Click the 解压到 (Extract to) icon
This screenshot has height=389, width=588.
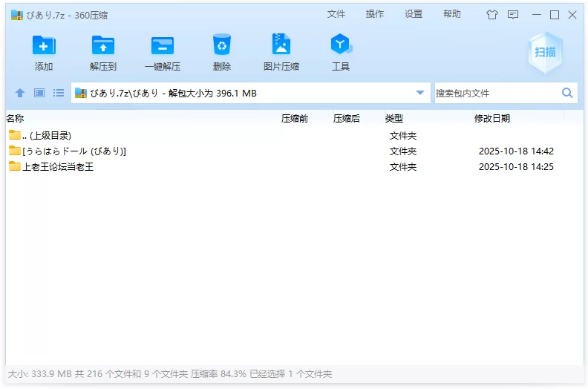coord(103,46)
